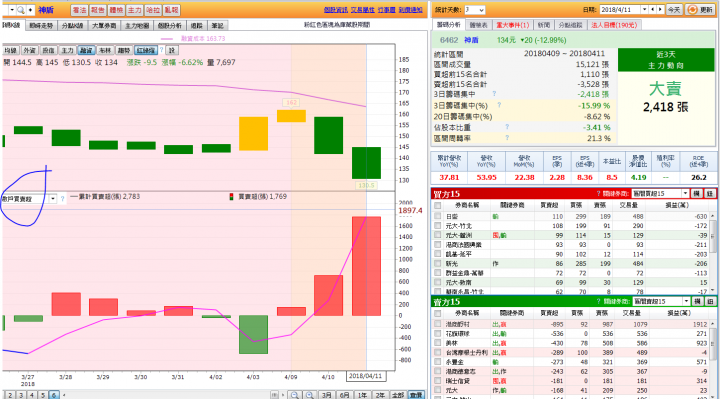This screenshot has width=720, height=399.
Task: Click the zoom-in magnifier below the chart
Action: [x=310, y=395]
